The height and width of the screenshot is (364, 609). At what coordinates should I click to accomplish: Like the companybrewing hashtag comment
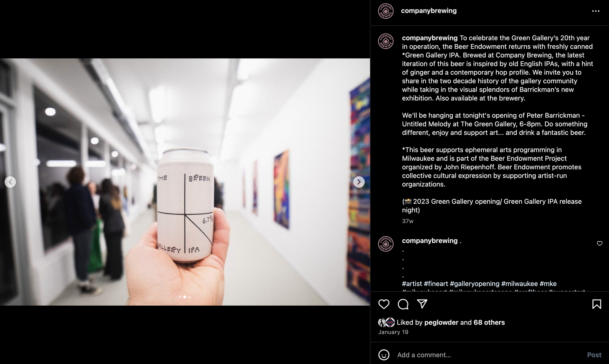600,243
